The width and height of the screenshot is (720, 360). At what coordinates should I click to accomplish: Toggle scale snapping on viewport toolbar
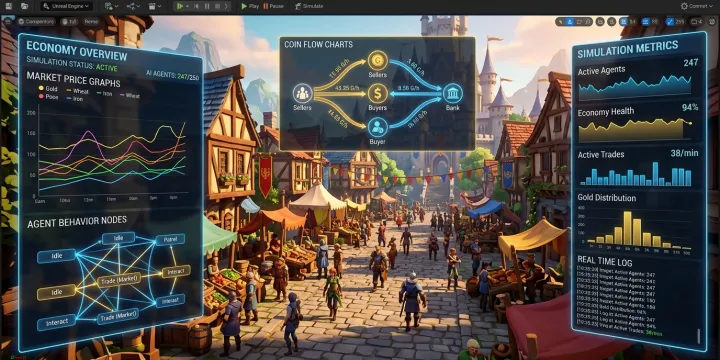pos(669,22)
